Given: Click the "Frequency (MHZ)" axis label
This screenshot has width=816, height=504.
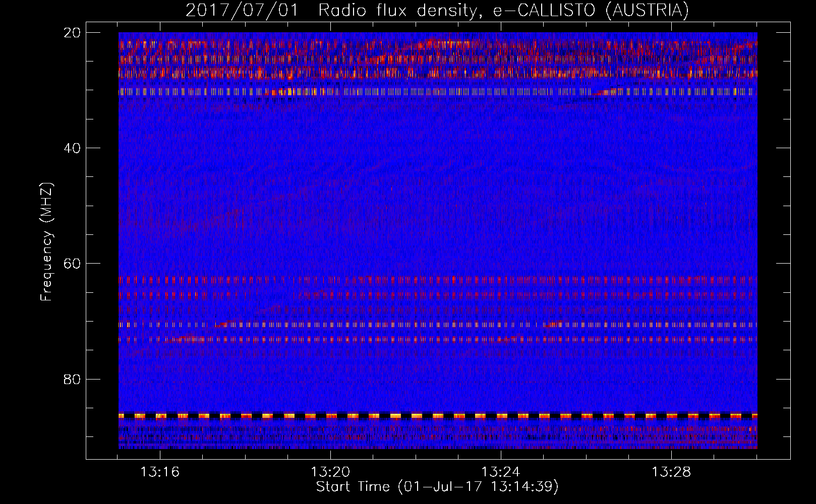Looking at the screenshot, I should [x=46, y=242].
